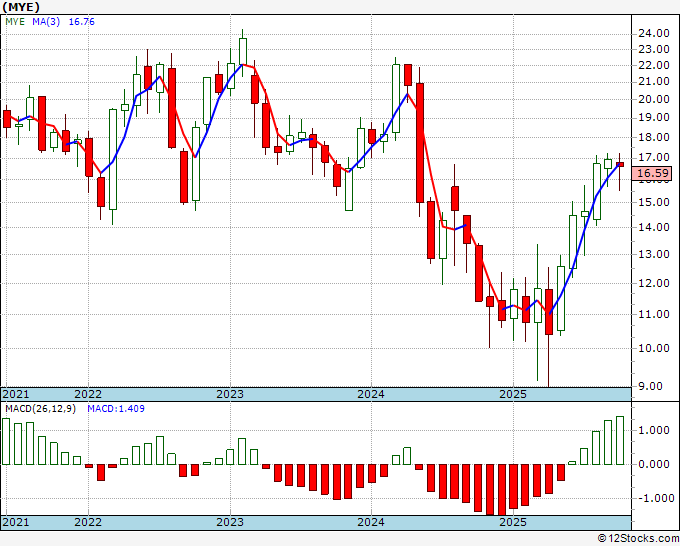Image resolution: width=680 pixels, height=546 pixels.
Task: Click the green MYE legend label
Action: 15,22
